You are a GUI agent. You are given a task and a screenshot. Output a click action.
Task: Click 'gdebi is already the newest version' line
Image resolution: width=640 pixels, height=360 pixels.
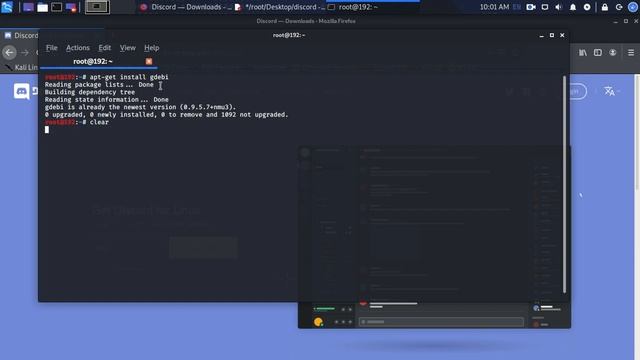tap(140, 107)
